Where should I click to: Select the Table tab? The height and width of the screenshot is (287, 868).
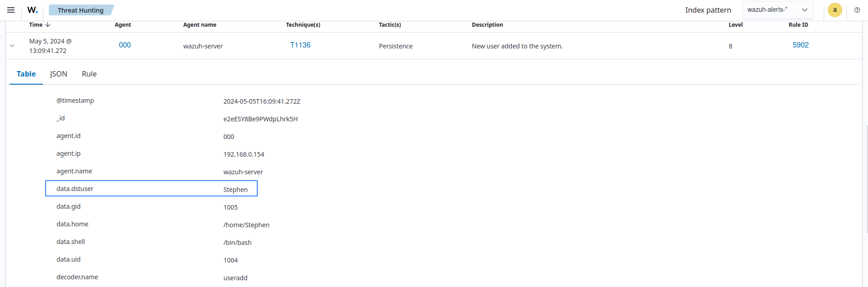26,74
